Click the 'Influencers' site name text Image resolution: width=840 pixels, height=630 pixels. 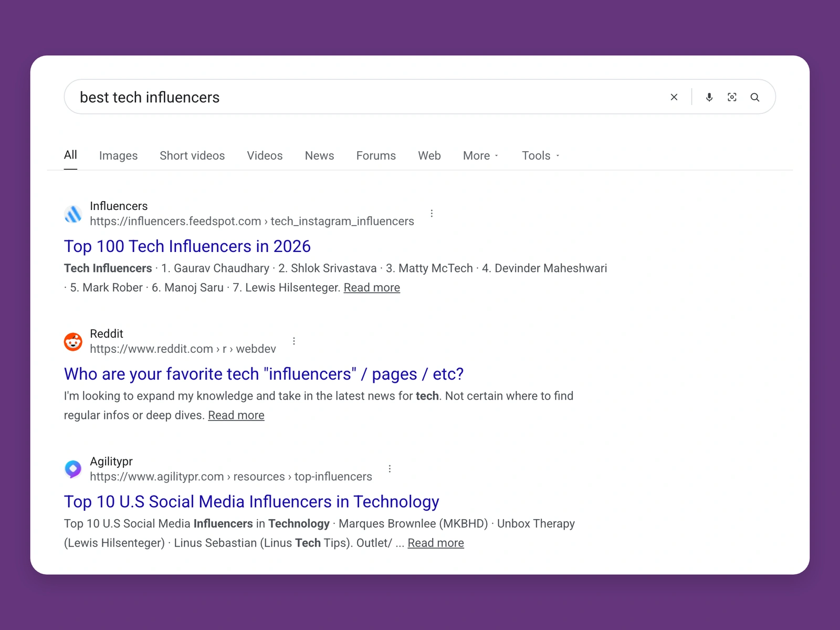point(119,206)
